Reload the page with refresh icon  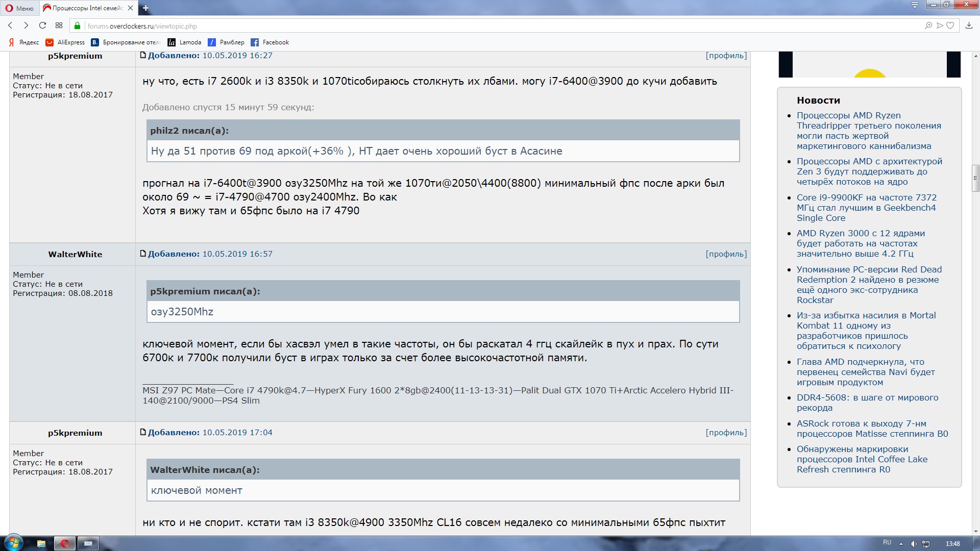pyautogui.click(x=42, y=26)
